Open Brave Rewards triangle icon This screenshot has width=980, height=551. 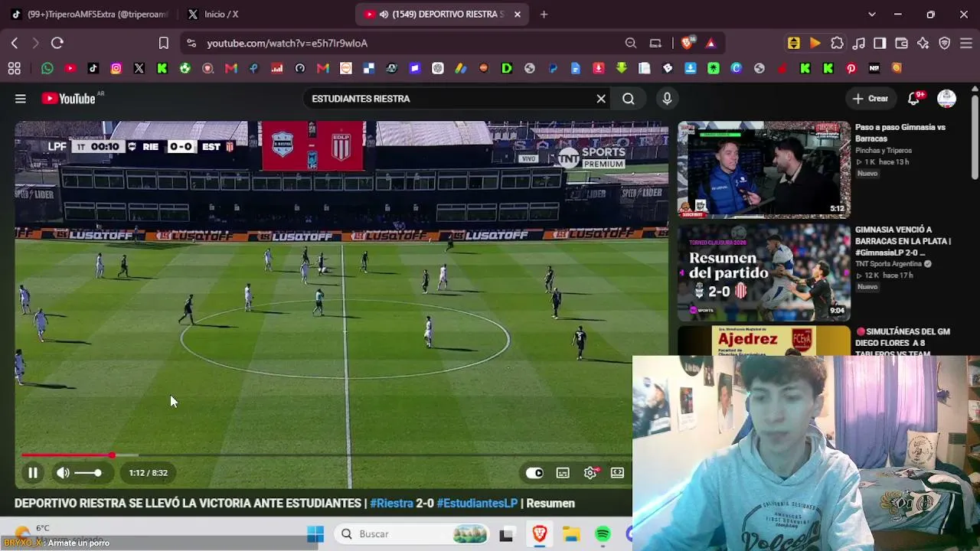(710, 44)
